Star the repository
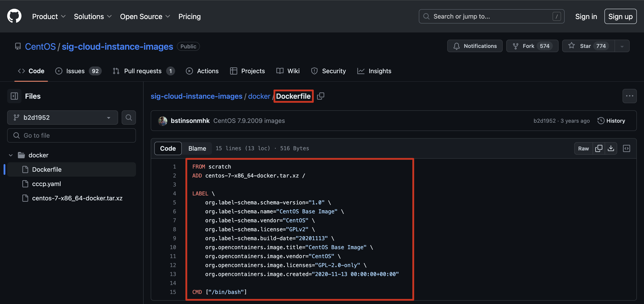The height and width of the screenshot is (304, 644). pos(588,46)
